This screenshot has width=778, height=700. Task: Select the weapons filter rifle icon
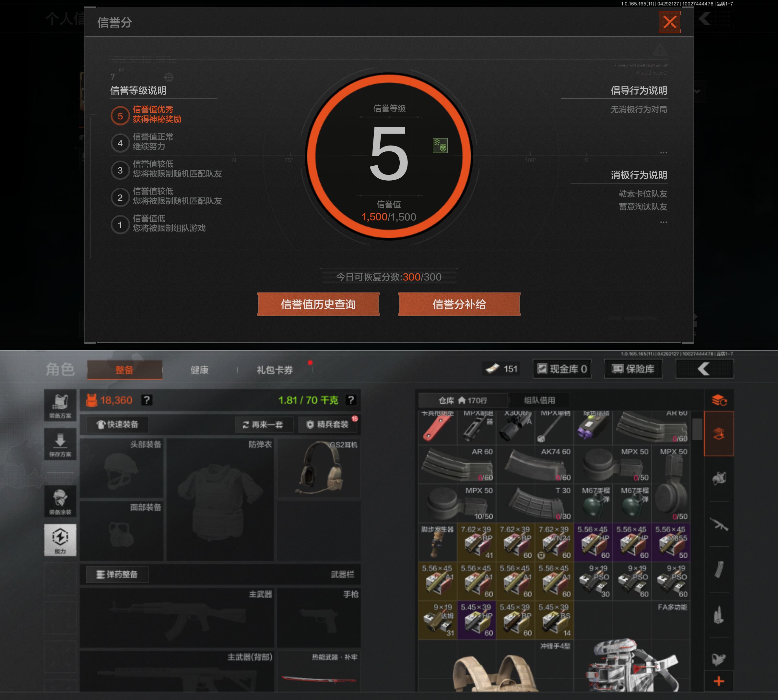[719, 525]
